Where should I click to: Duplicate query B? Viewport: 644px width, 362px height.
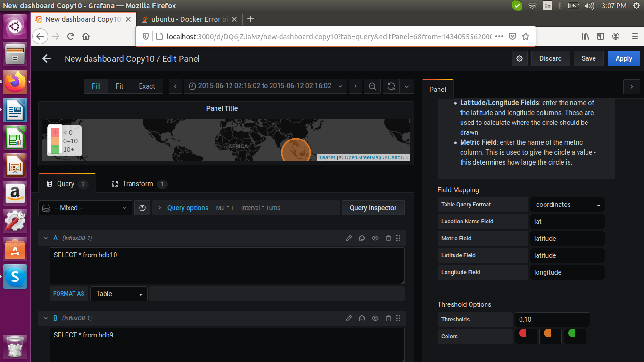click(x=362, y=318)
